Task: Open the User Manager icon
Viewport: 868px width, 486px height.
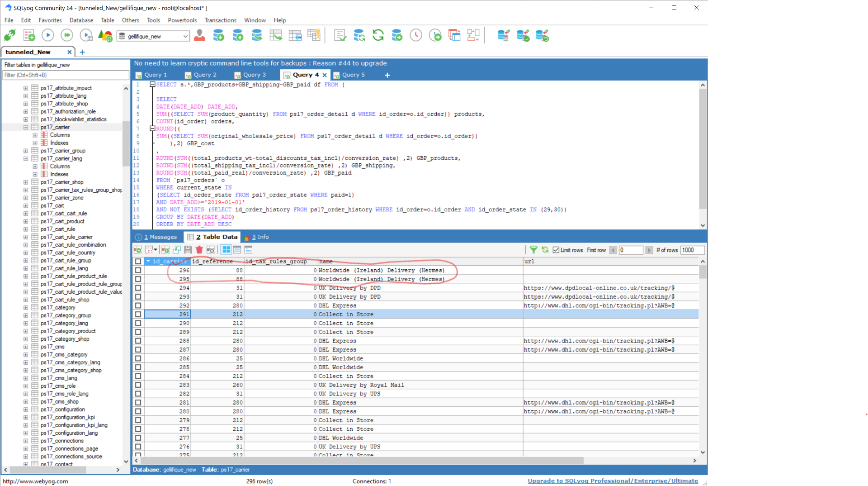Action: 199,35
